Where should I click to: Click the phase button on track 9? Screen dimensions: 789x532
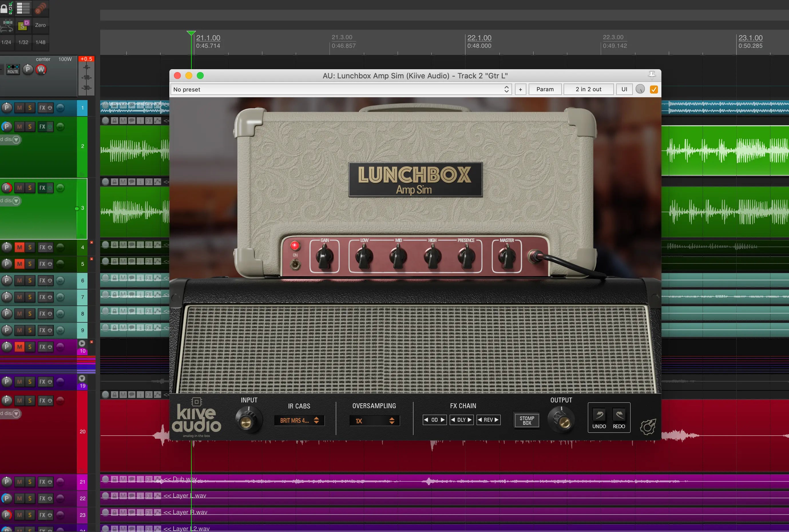click(7, 330)
